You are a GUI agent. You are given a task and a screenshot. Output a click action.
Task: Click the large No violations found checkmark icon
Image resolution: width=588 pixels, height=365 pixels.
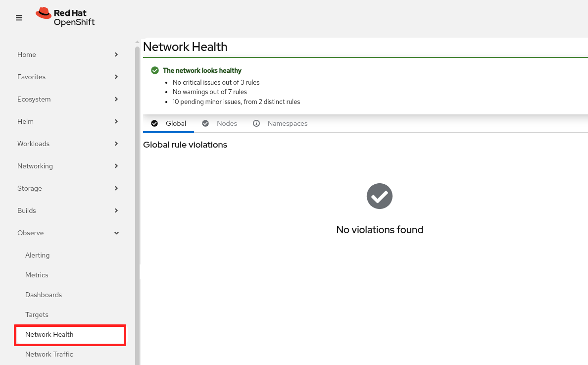coord(379,196)
